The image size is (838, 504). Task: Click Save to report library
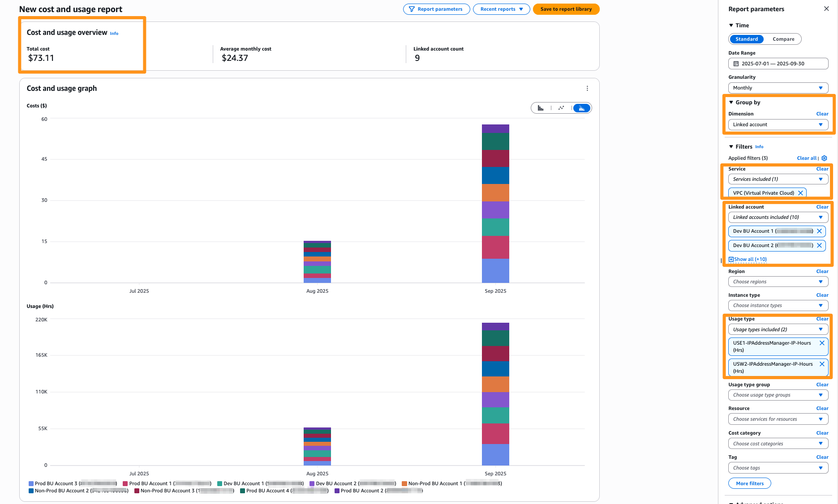click(x=566, y=9)
